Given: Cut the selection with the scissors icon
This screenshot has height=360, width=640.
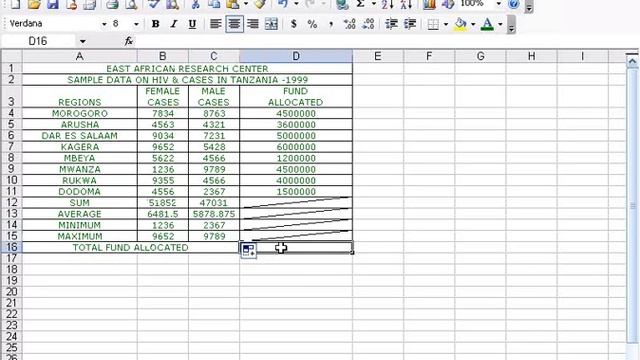Looking at the screenshot, I should pos(196,4).
